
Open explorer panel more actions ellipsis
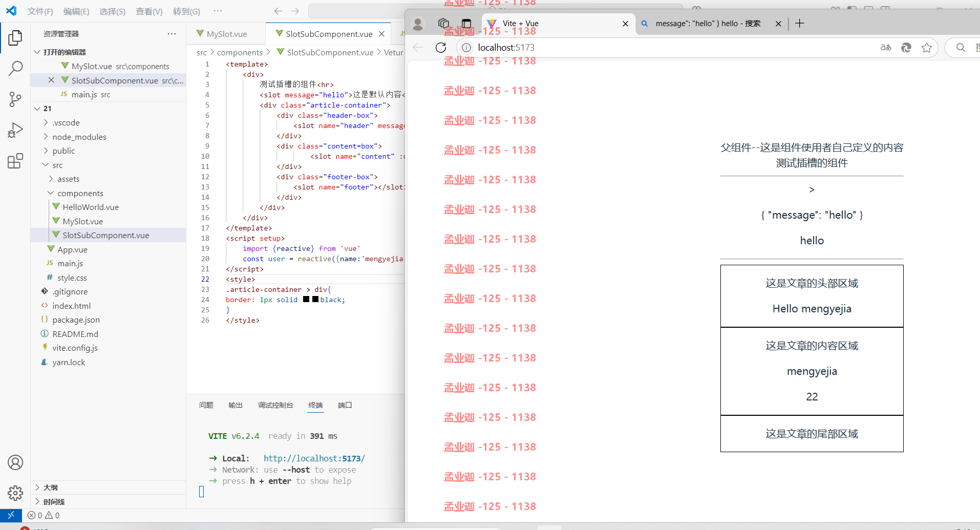pos(172,34)
